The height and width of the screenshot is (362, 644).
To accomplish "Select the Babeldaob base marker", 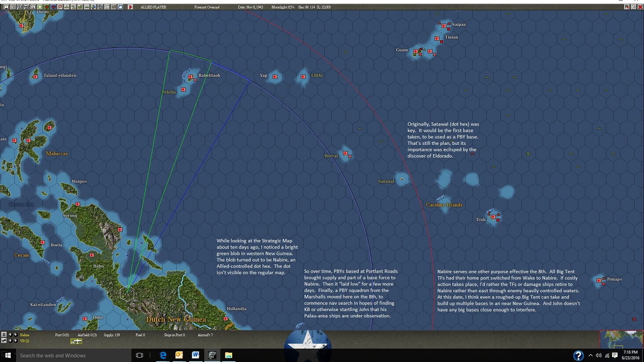I will tap(191, 77).
